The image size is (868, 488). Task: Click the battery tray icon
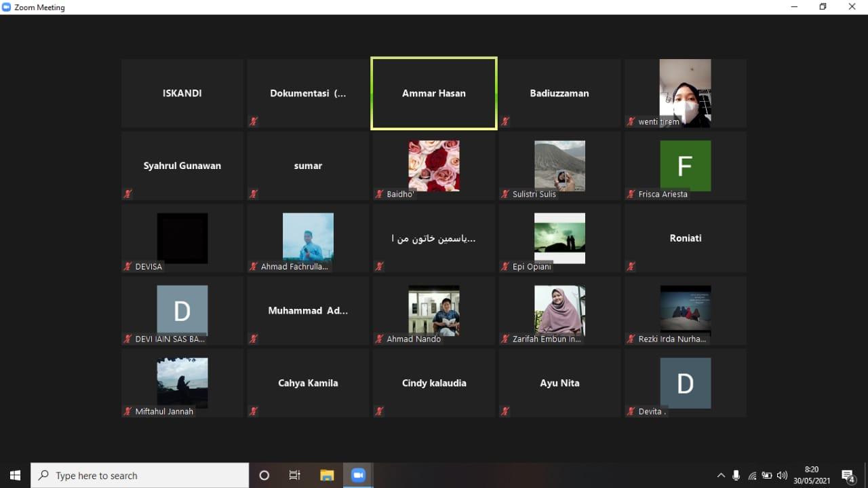tap(767, 475)
